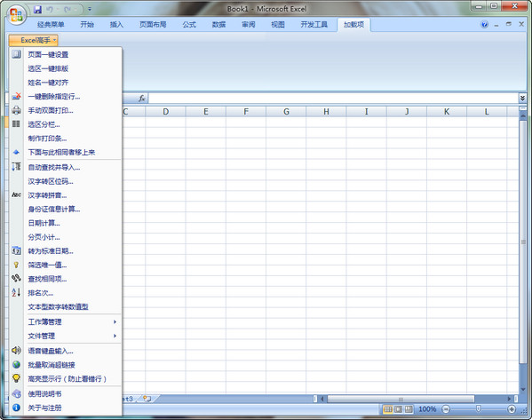The image size is (532, 420).
Task: Click the 页面一键设置 page icon
Action: [x=16, y=54]
